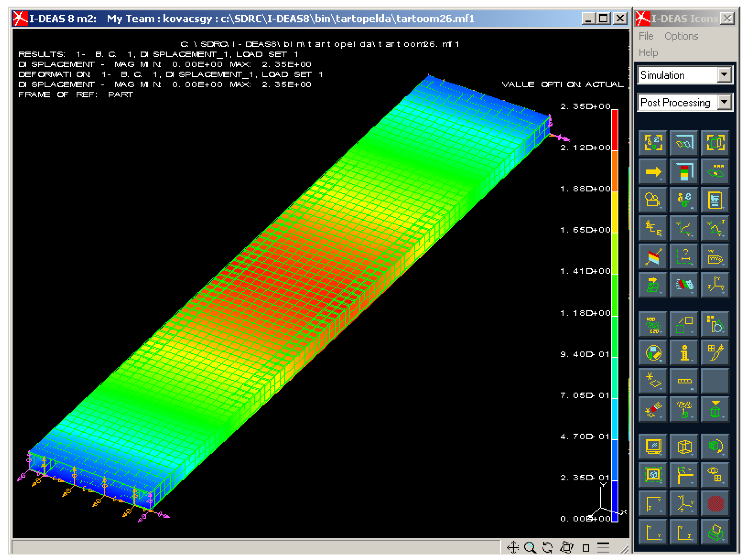This screenshot has width=747, height=560.
Task: Click the three-lines list icon in status bar
Action: tap(603, 547)
